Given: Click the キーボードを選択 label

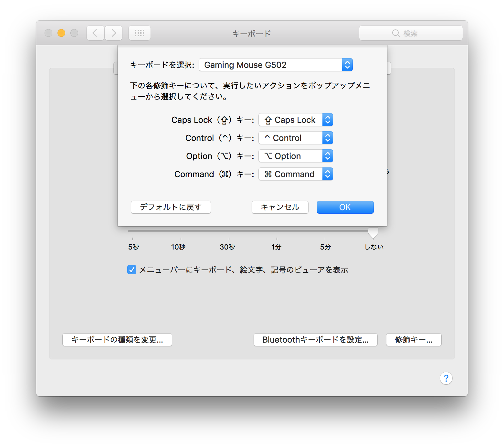Looking at the screenshot, I should tap(162, 65).
